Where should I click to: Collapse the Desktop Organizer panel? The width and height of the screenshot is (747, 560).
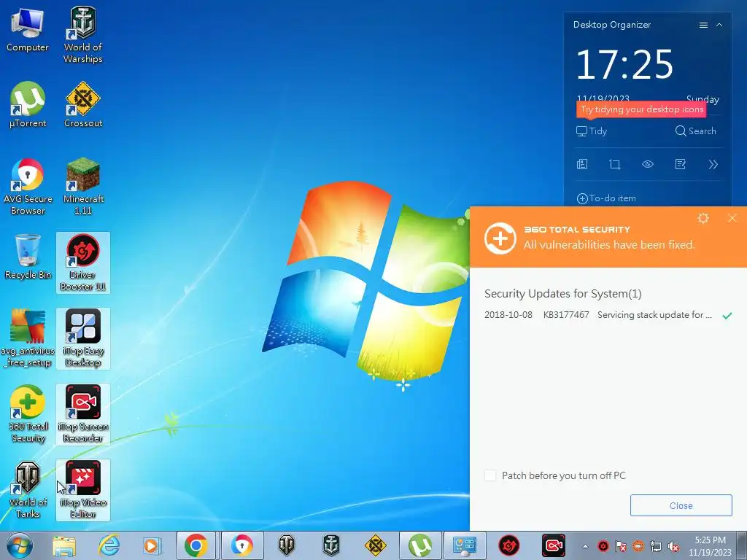coord(719,26)
